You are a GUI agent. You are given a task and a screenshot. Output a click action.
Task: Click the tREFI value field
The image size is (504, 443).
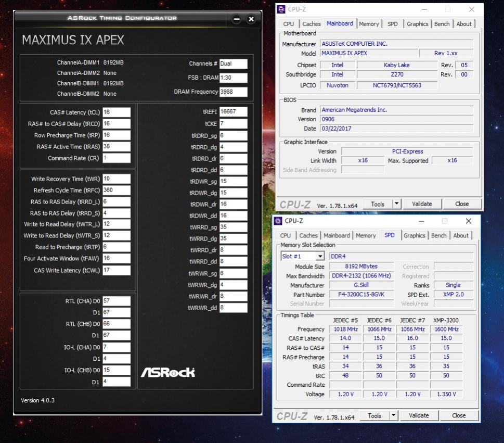234,111
